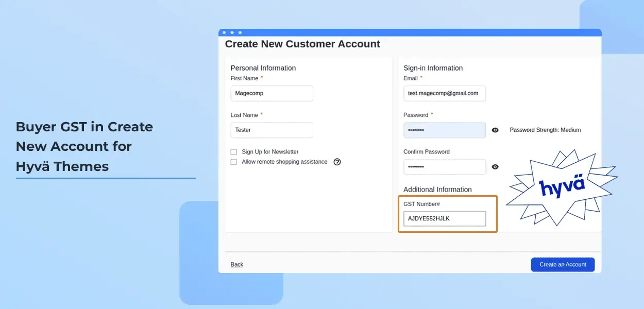Enable the Sign Up for Newsletter checkbox
Image resolution: width=644 pixels, height=309 pixels.
pyautogui.click(x=233, y=152)
